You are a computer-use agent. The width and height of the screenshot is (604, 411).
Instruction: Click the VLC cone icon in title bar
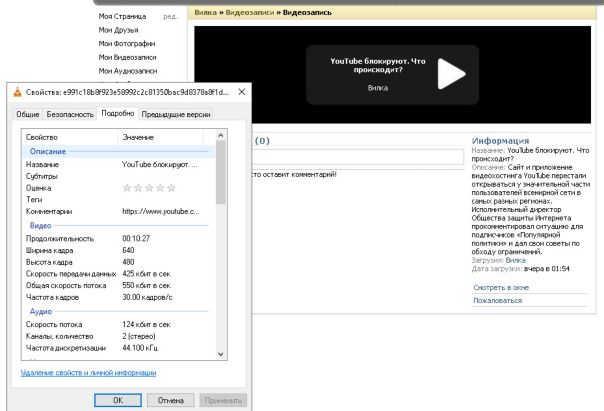tap(14, 93)
